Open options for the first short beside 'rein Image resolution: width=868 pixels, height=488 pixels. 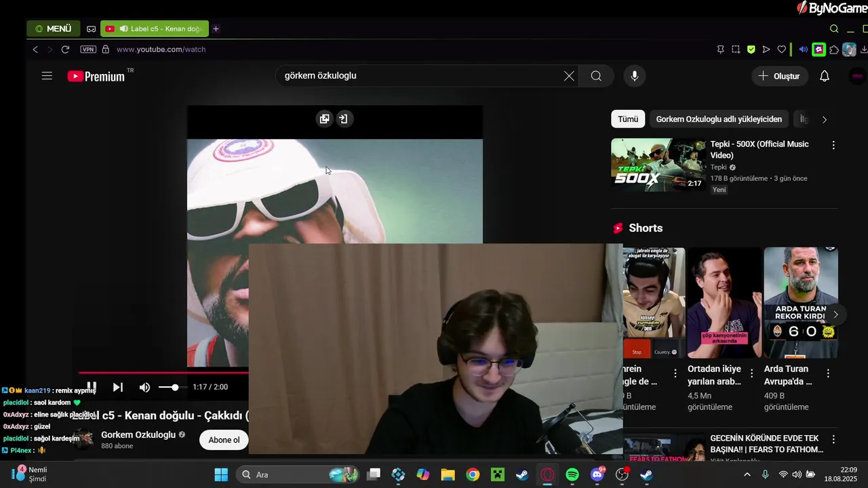[x=675, y=373]
